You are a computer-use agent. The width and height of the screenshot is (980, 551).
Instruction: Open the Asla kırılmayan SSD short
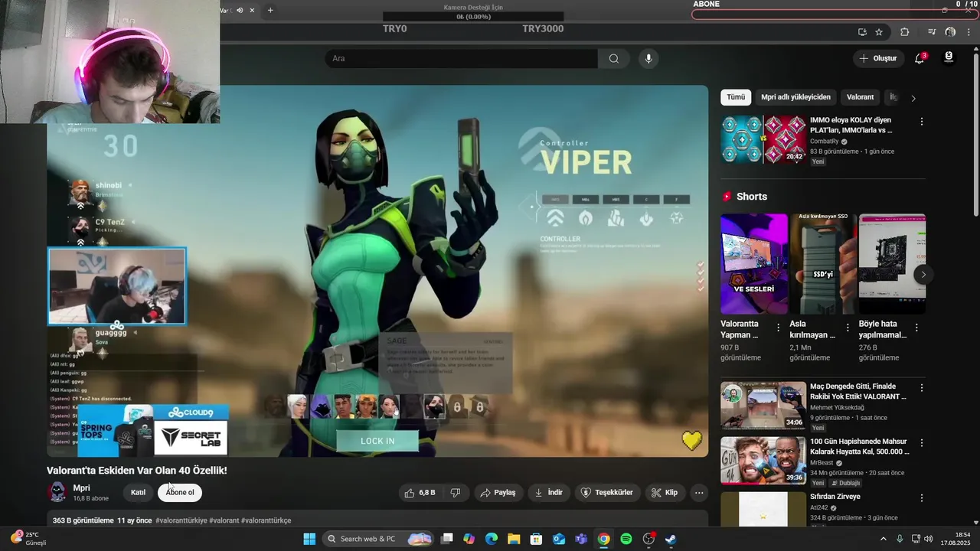[823, 264]
